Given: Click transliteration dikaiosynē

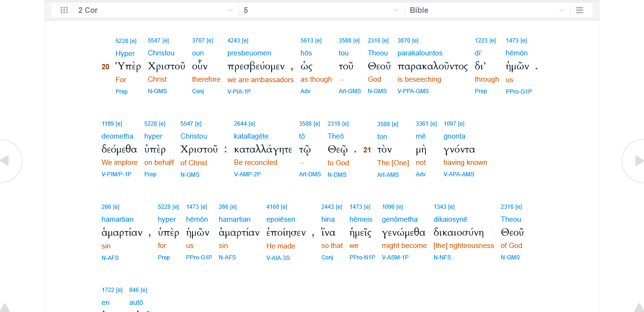Looking at the screenshot, I should click(x=454, y=219).
